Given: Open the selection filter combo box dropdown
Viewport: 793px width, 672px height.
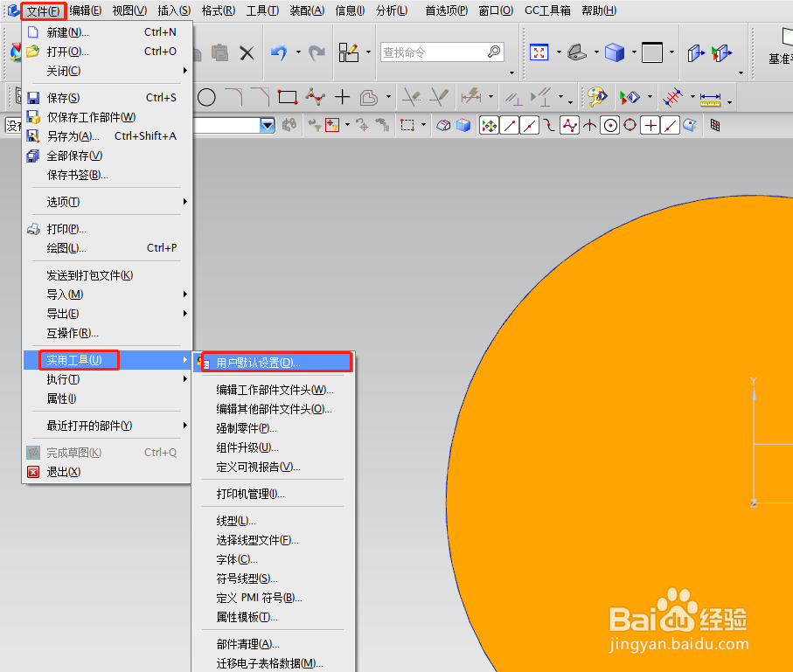Looking at the screenshot, I should [268, 125].
